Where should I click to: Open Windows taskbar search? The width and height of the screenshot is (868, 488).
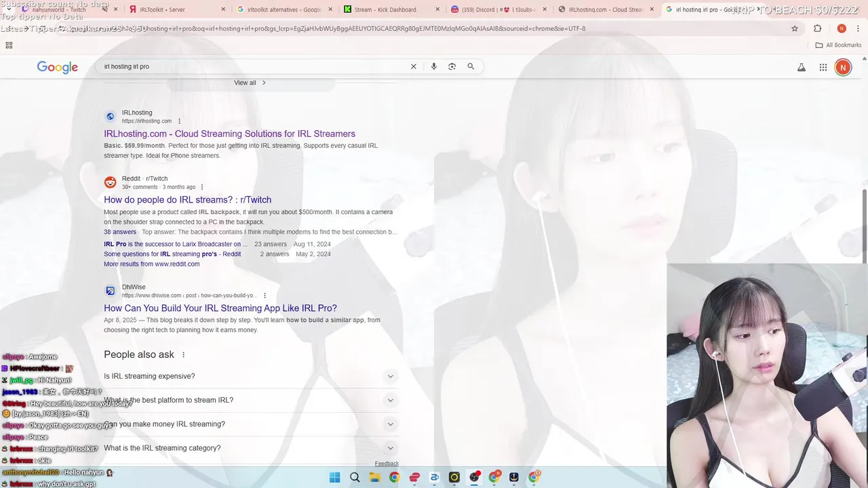[355, 477]
